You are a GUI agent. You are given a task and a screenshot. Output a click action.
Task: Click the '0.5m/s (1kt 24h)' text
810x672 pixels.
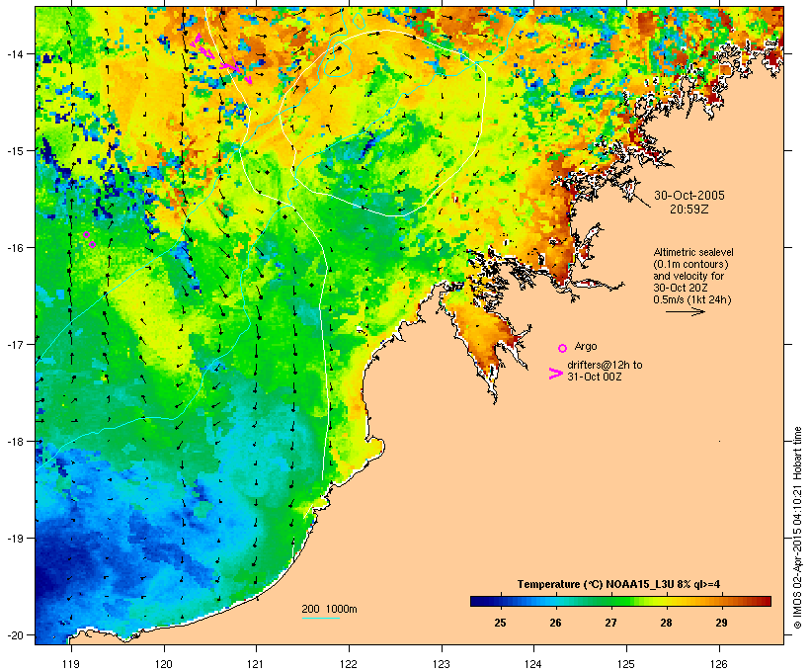point(692,299)
